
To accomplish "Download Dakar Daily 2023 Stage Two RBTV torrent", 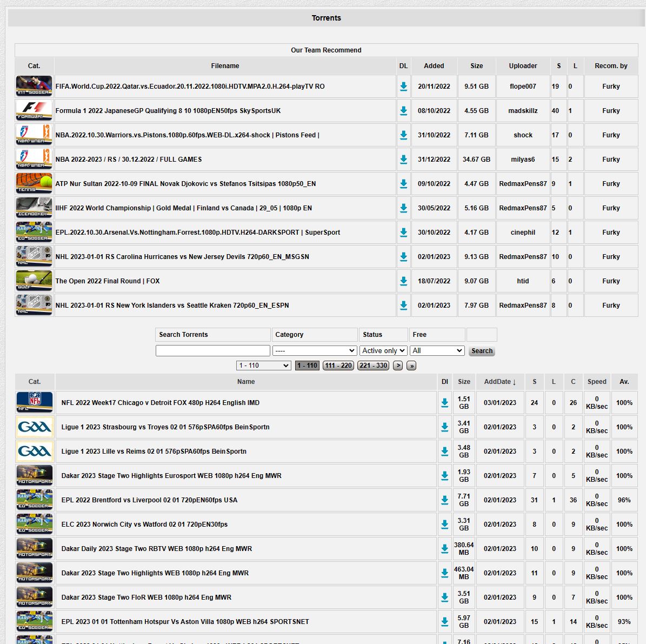I will pos(444,549).
